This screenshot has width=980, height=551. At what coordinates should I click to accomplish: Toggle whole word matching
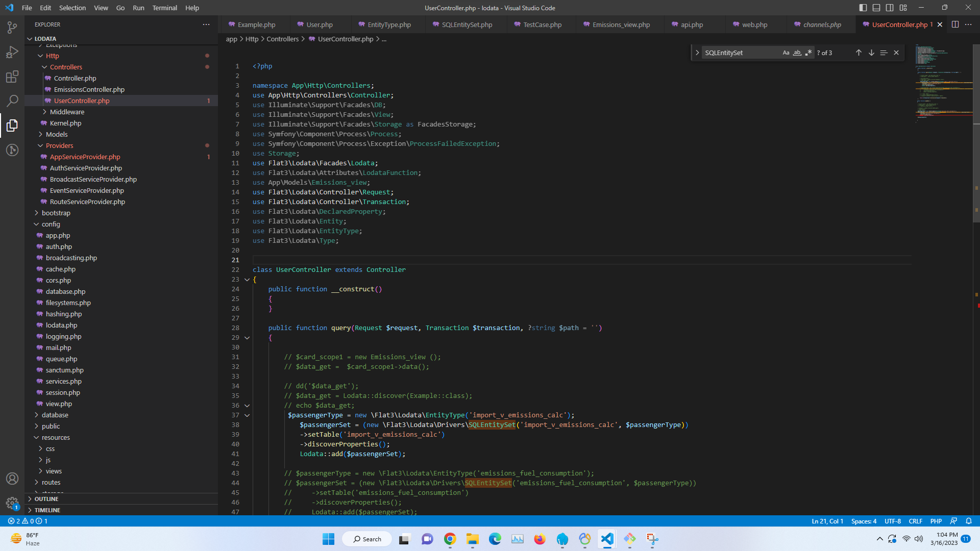click(x=797, y=52)
